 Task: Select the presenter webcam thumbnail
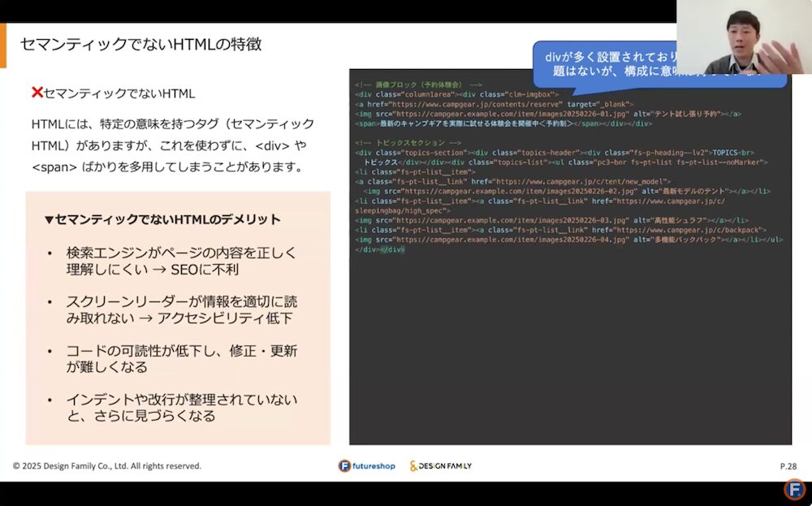pos(744,37)
